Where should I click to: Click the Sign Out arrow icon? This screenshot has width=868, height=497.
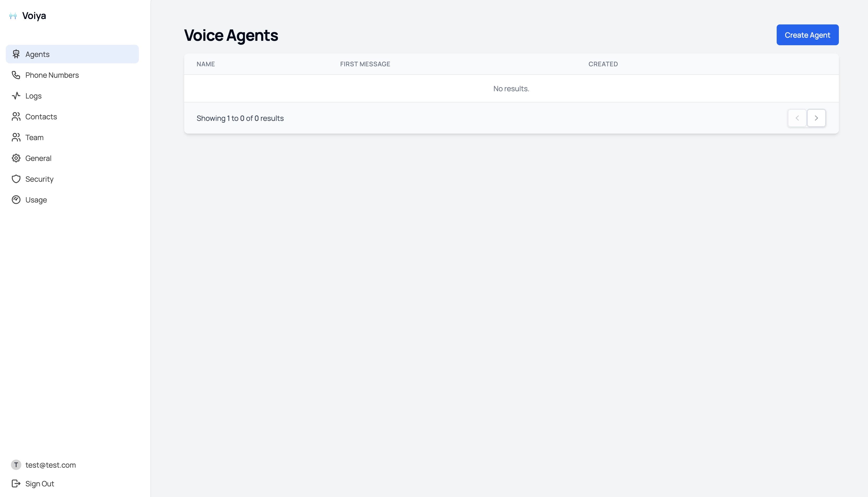click(x=16, y=483)
